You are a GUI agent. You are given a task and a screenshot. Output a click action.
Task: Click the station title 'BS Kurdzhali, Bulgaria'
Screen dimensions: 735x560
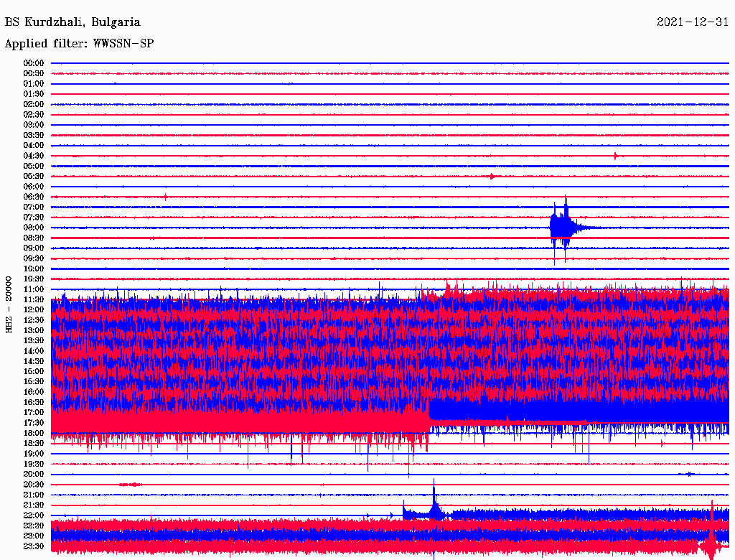point(72,22)
